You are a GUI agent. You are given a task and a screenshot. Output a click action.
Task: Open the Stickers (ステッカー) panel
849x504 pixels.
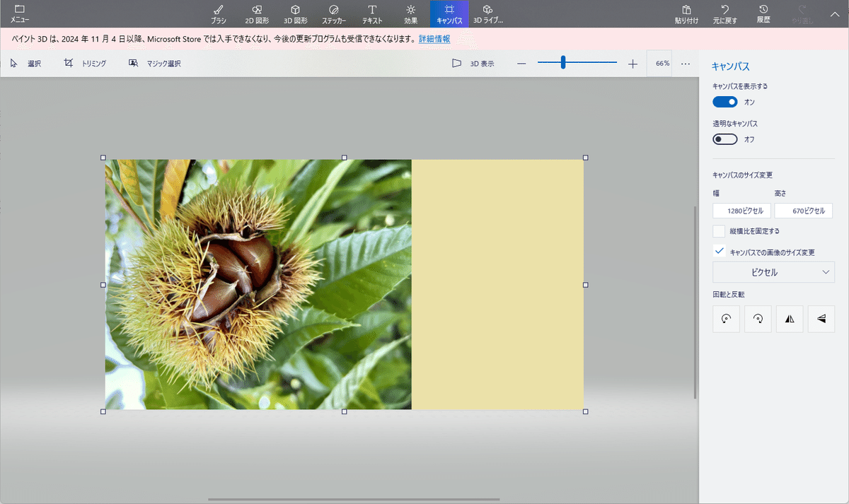[334, 13]
